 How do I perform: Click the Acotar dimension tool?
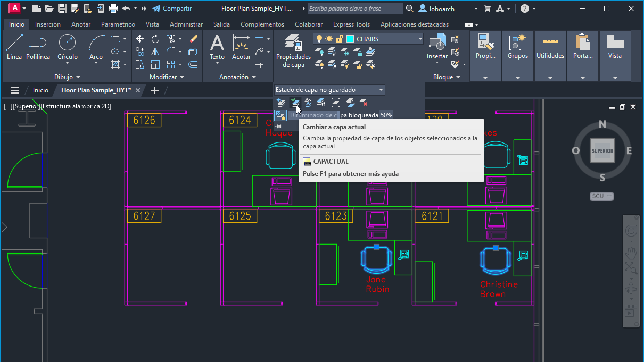[242, 47]
